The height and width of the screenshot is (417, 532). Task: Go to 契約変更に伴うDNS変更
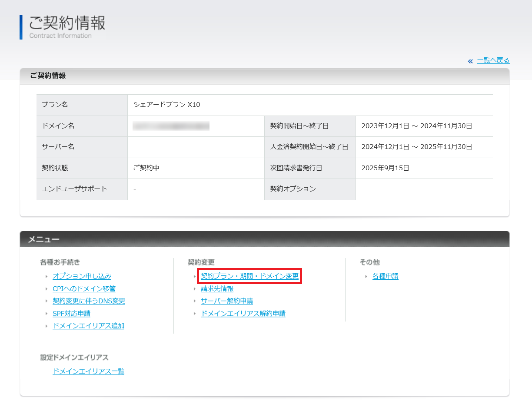(89, 301)
